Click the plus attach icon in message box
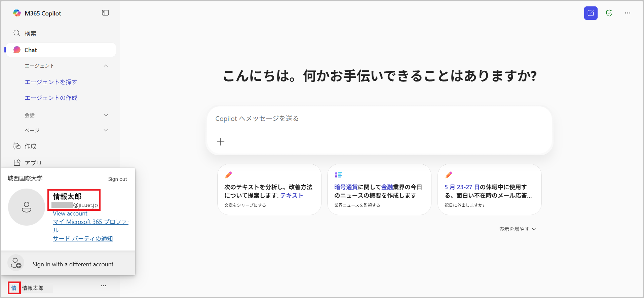 221,142
